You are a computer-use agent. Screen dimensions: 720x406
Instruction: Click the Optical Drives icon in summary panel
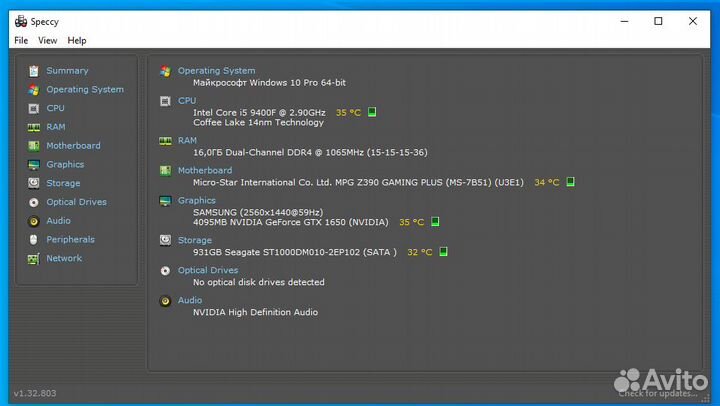point(165,271)
